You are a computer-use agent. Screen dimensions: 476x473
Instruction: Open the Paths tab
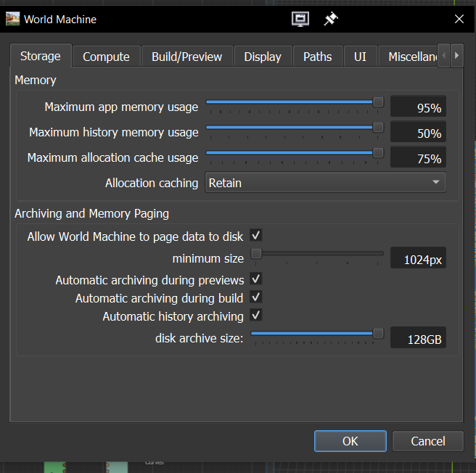click(x=318, y=57)
